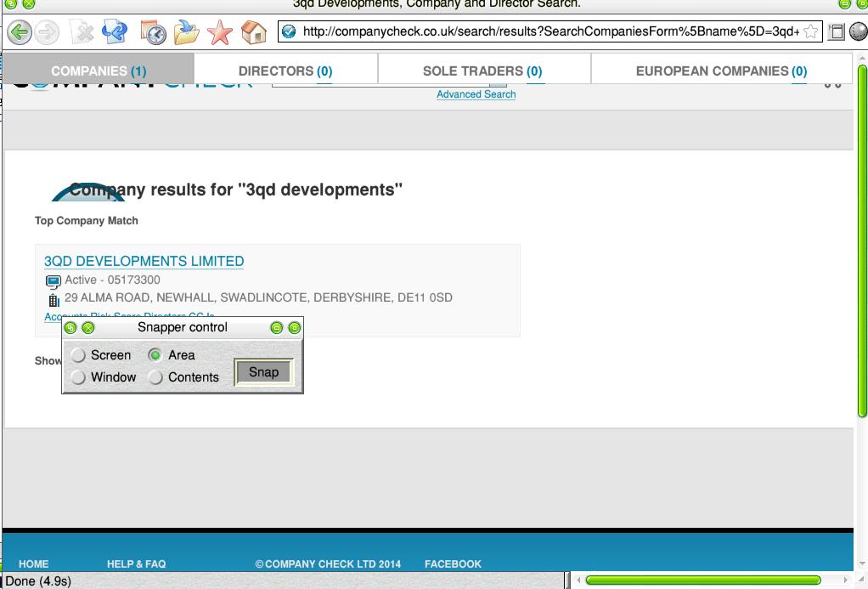Switch to the Directors tab
This screenshot has width=868, height=589.
(285, 71)
